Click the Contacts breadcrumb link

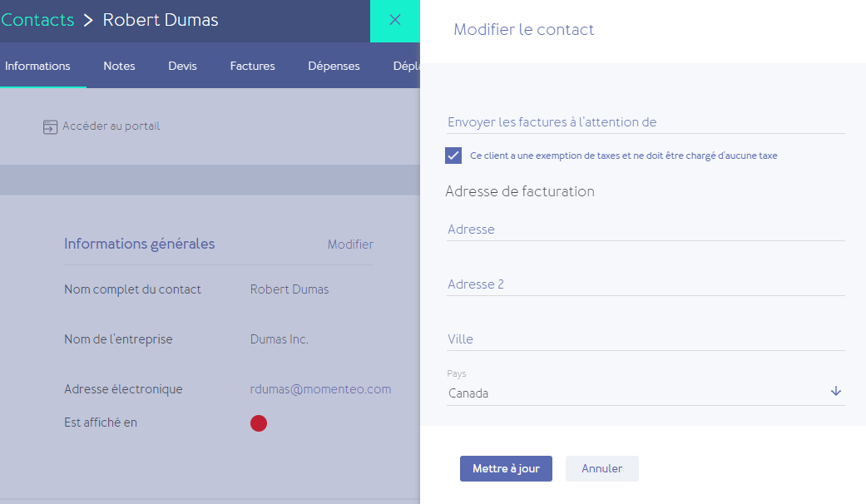click(x=37, y=20)
